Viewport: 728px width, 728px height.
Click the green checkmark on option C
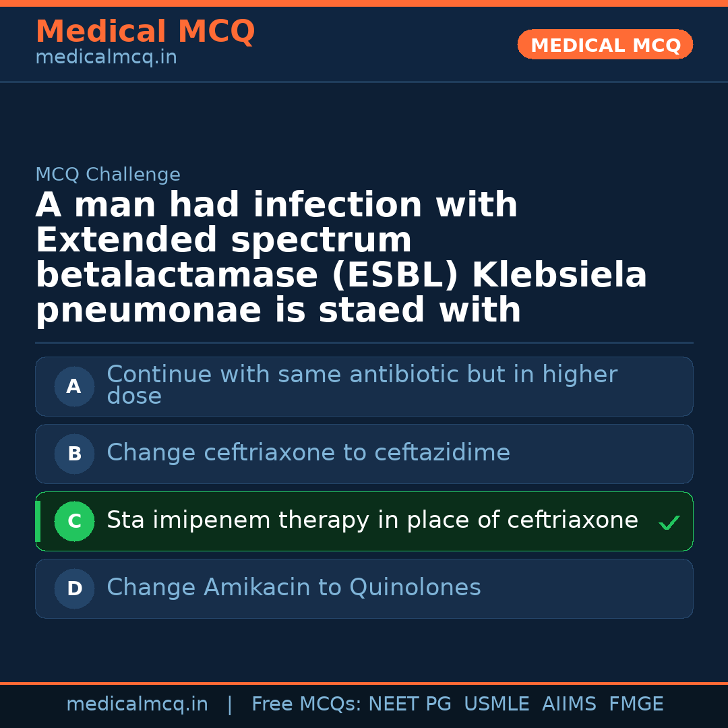point(669,522)
